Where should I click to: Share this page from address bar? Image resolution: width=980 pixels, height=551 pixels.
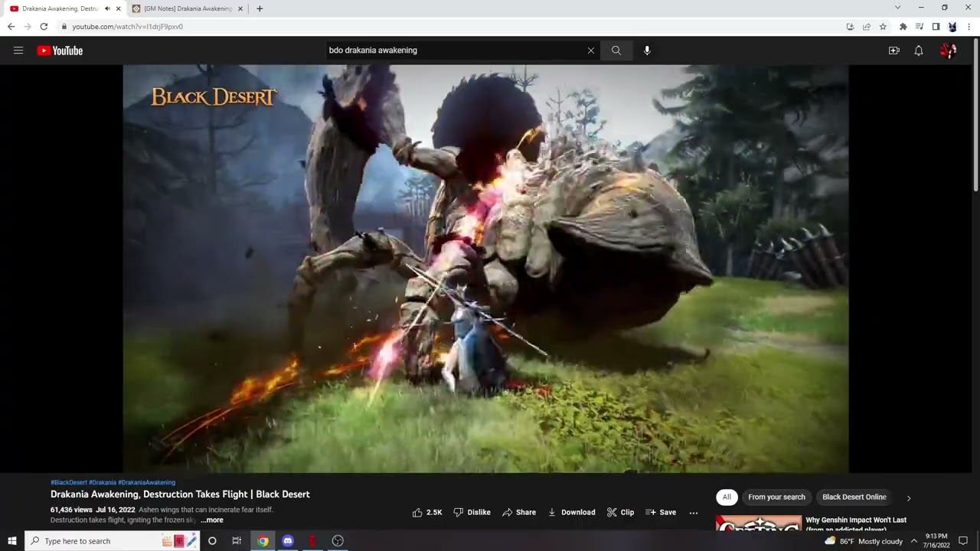point(866,27)
